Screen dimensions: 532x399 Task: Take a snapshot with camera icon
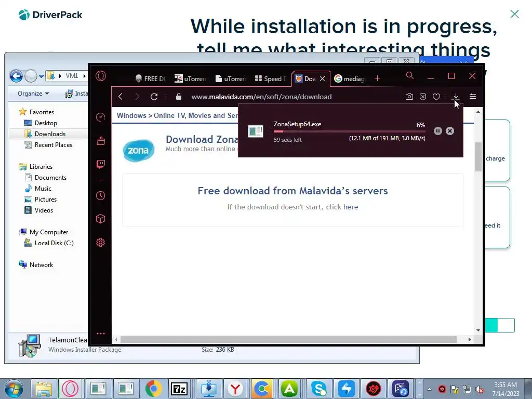[409, 97]
